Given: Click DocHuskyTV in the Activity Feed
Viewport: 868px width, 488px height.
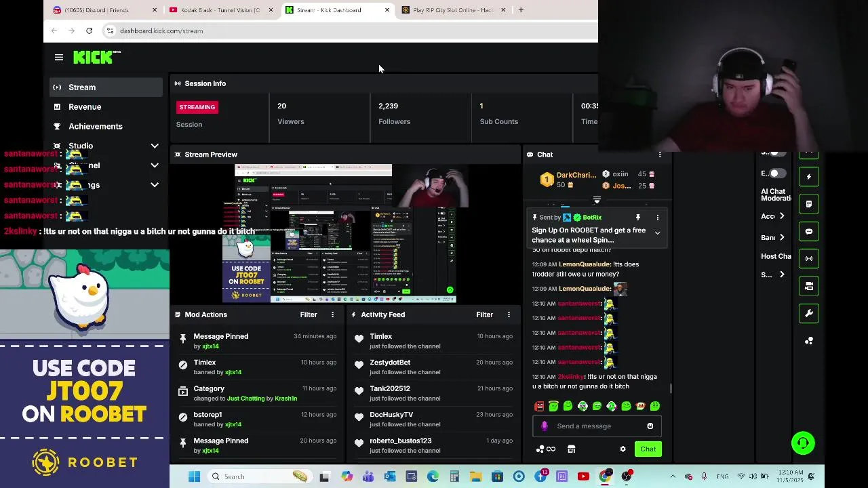Looking at the screenshot, I should point(391,415).
